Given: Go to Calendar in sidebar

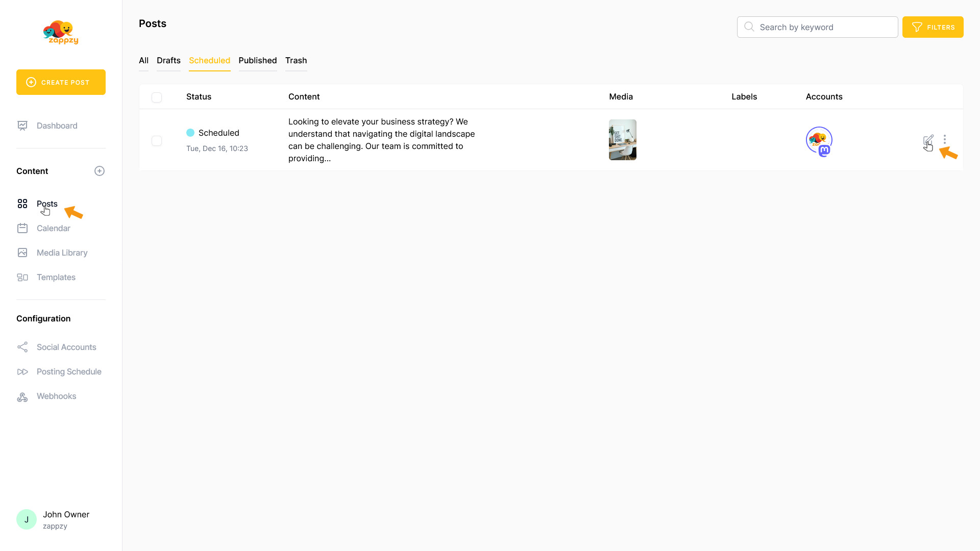Looking at the screenshot, I should click(53, 228).
